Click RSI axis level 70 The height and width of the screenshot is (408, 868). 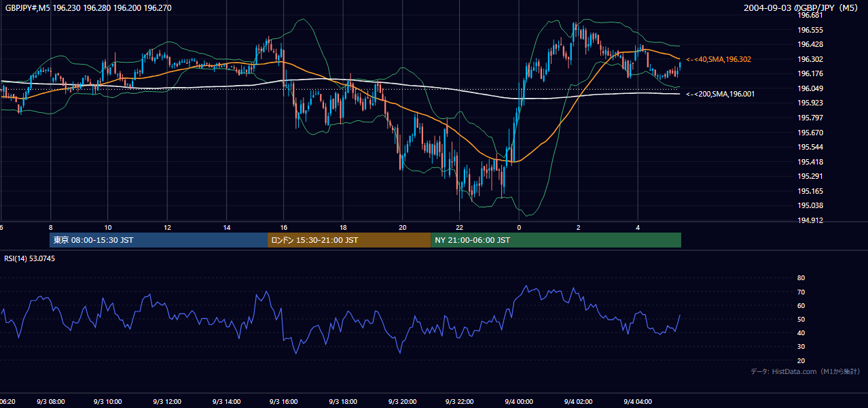coord(801,292)
